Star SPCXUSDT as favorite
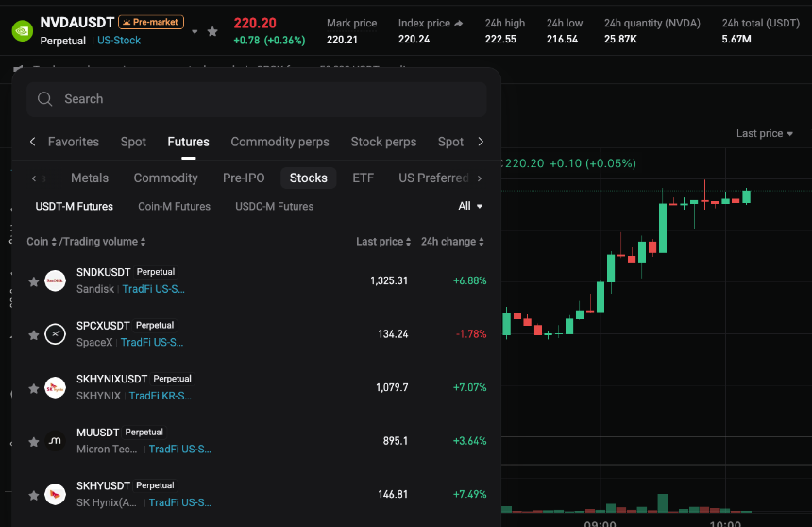This screenshot has height=527, width=812. [34, 335]
